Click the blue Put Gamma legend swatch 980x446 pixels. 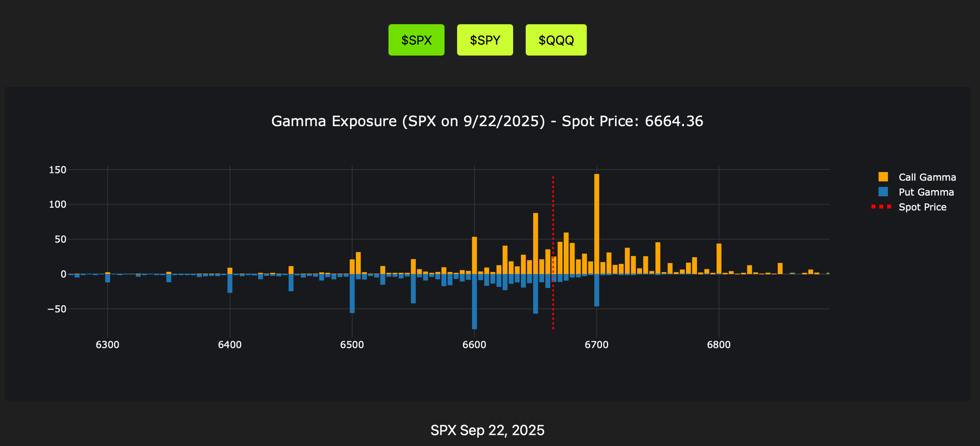[x=883, y=192]
